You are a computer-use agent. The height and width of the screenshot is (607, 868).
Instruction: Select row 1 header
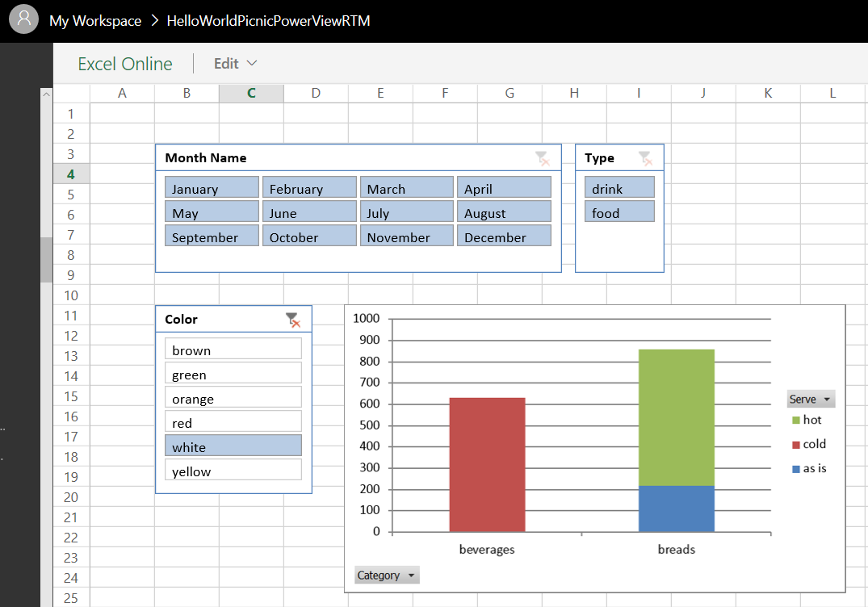pyautogui.click(x=71, y=114)
